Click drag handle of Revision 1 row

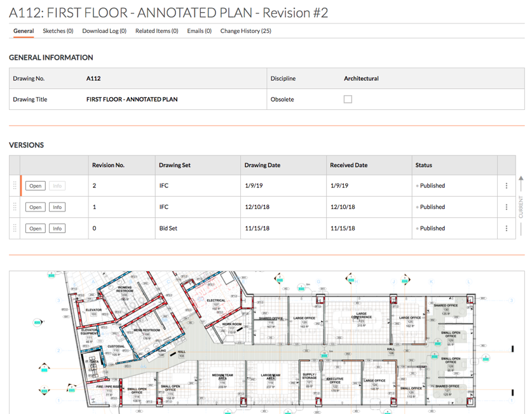click(x=15, y=207)
